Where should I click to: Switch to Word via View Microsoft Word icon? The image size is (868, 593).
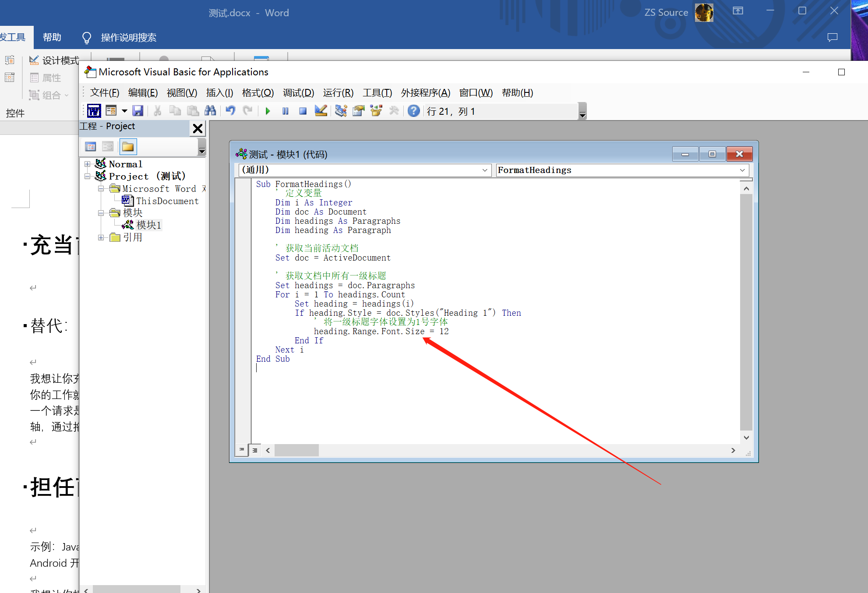tap(94, 111)
